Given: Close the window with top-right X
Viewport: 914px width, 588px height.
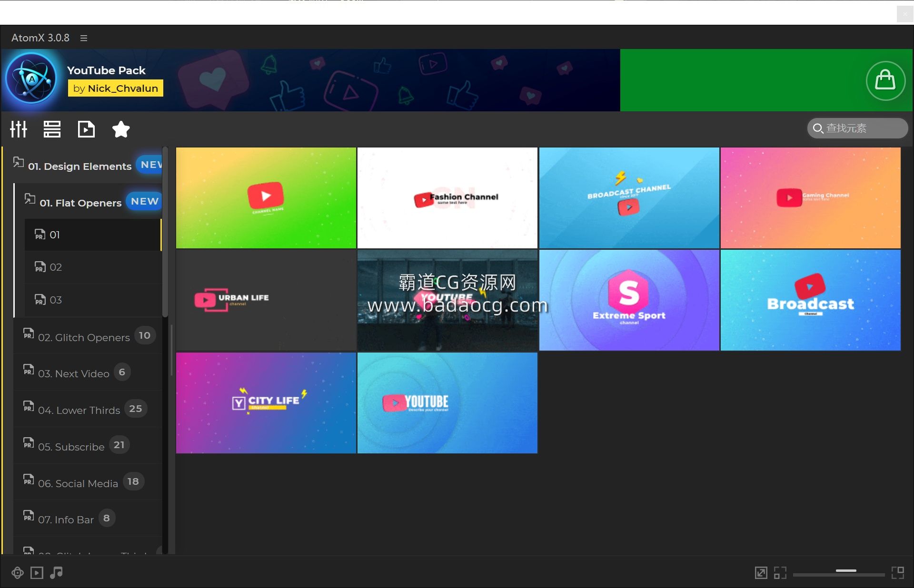Looking at the screenshot, I should click(904, 14).
